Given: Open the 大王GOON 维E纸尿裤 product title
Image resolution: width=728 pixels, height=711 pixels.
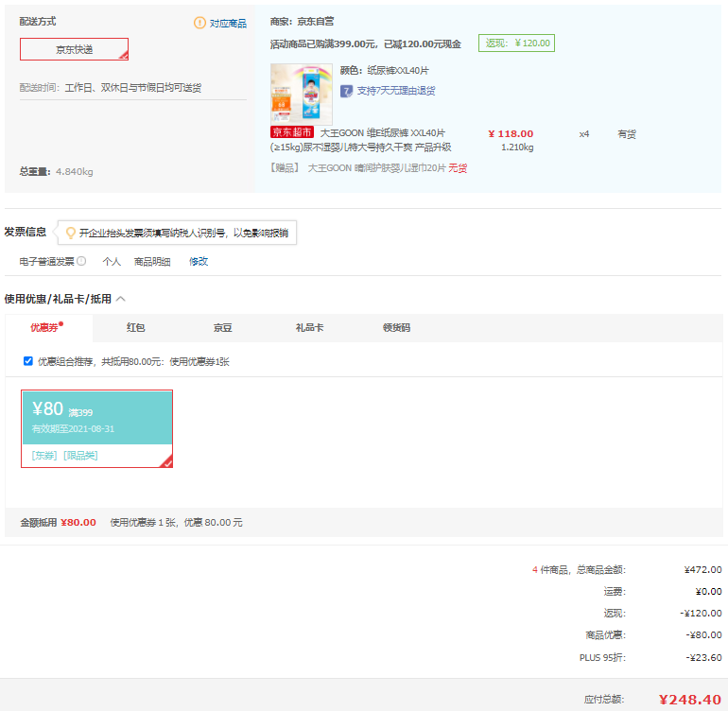Looking at the screenshot, I should coord(360,140).
